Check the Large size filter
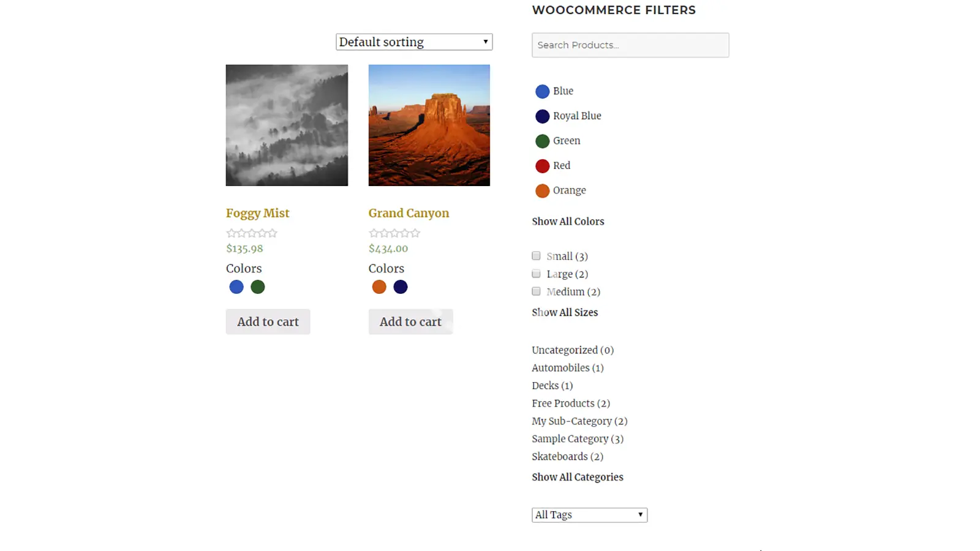The image size is (980, 551). click(537, 274)
